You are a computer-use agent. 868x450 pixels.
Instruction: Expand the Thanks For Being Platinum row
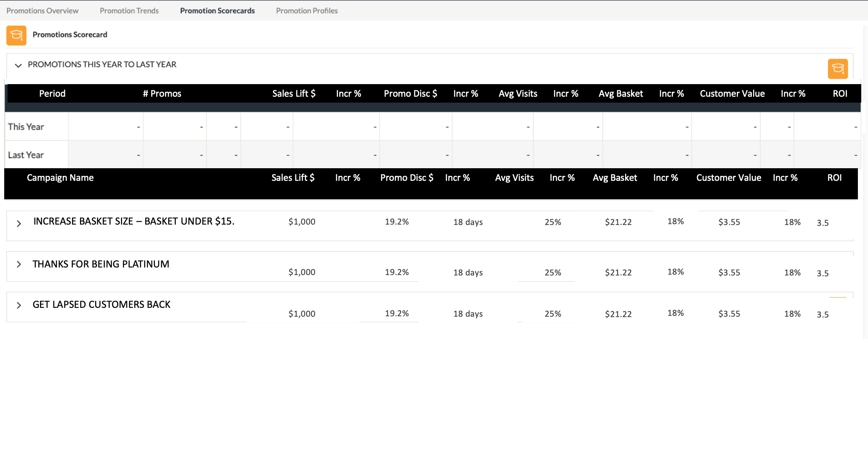click(19, 264)
